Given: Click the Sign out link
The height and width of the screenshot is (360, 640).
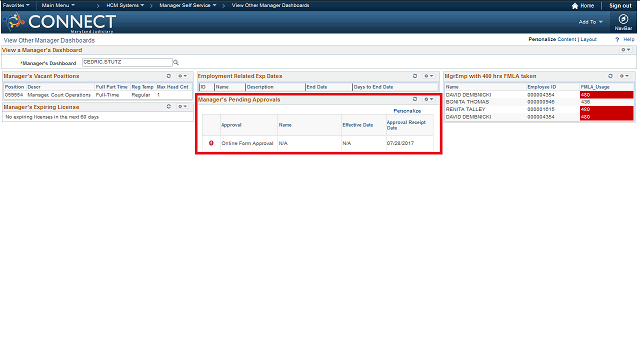Looking at the screenshot, I should pyautogui.click(x=620, y=6).
